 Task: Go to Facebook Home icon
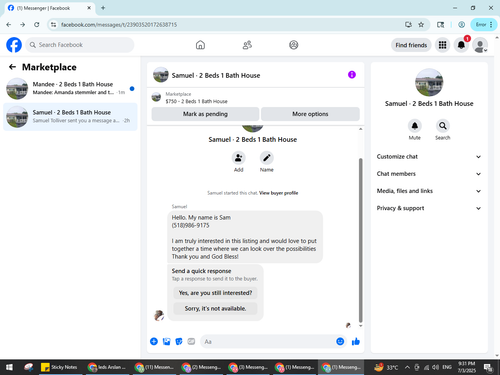[x=200, y=45]
